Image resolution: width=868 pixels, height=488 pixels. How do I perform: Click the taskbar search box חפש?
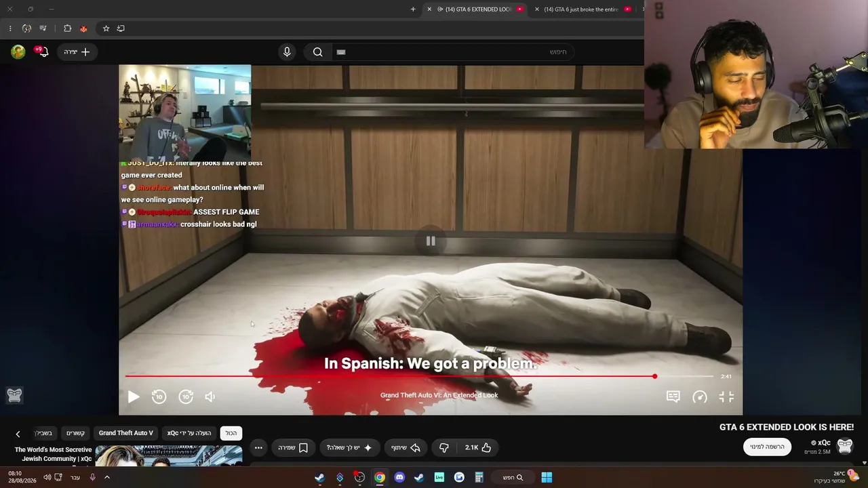(x=513, y=477)
